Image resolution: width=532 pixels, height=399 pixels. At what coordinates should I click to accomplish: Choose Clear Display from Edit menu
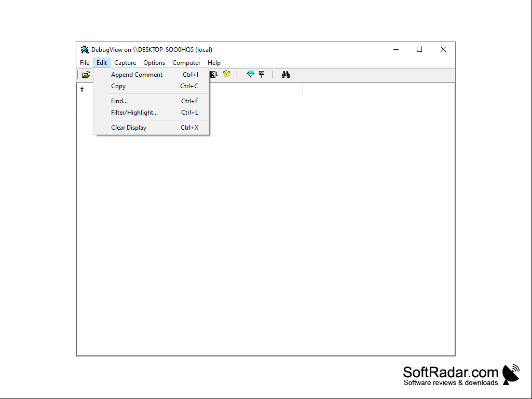click(x=152, y=128)
